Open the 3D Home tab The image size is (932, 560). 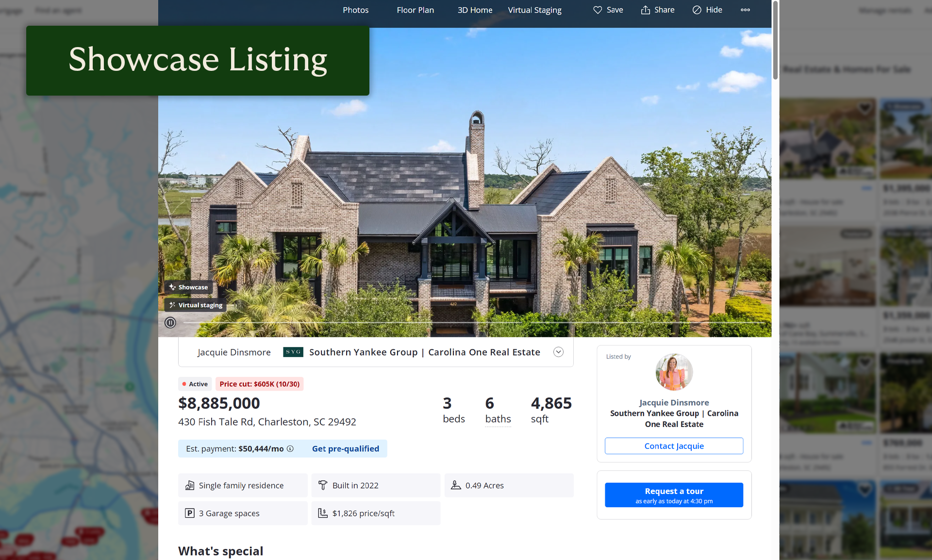click(475, 10)
